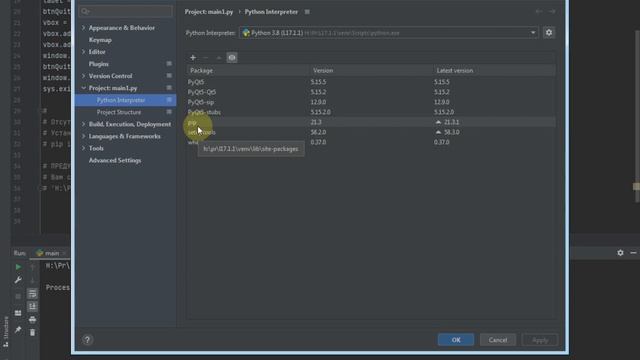The width and height of the screenshot is (640, 360).
Task: Click the restore layout icon in Run panel
Action: 18,313
